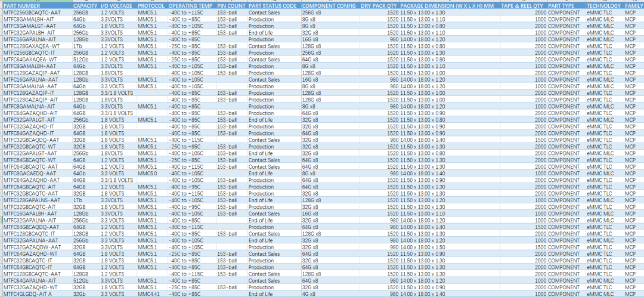This screenshot has width=644, height=297.
Task: Select the technology cell of MTFC4GLGDQ-AIT A
Action: (x=604, y=293)
